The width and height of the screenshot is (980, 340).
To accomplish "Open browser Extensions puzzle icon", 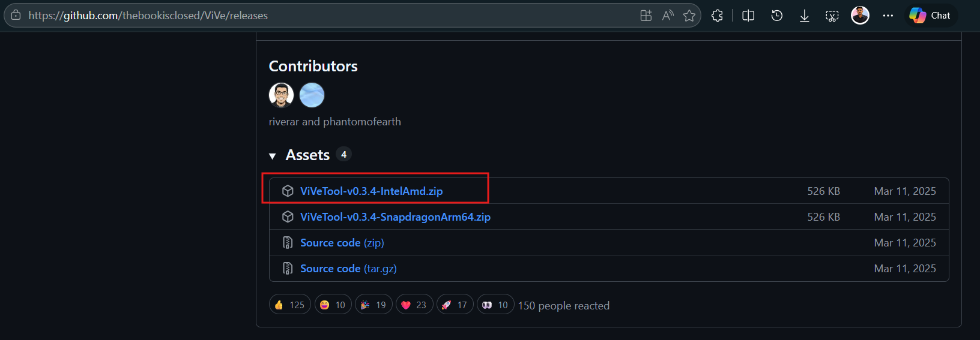I will pos(717,16).
